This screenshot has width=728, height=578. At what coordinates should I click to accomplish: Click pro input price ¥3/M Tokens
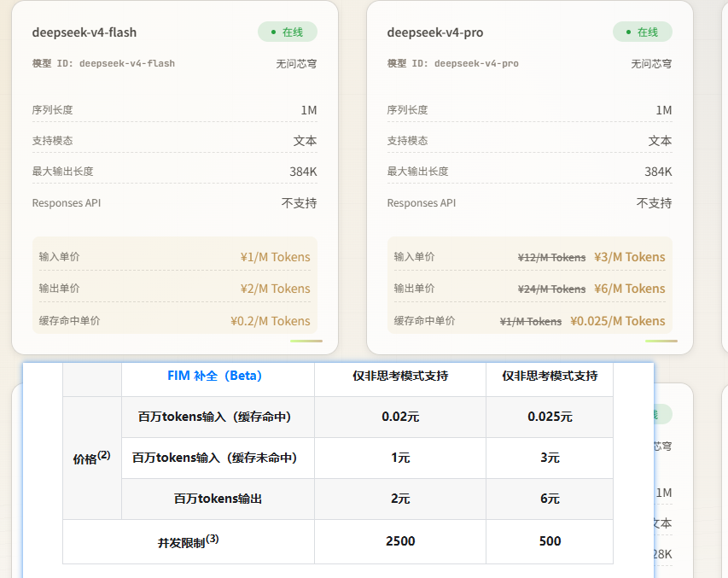pyautogui.click(x=630, y=257)
